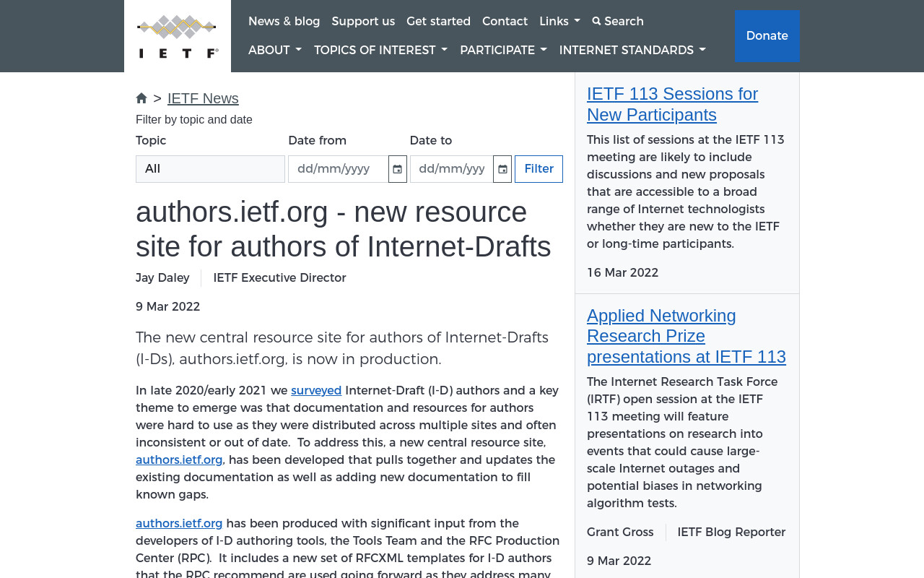Click the author name Grant Gross
This screenshot has height=578, width=924.
(620, 532)
